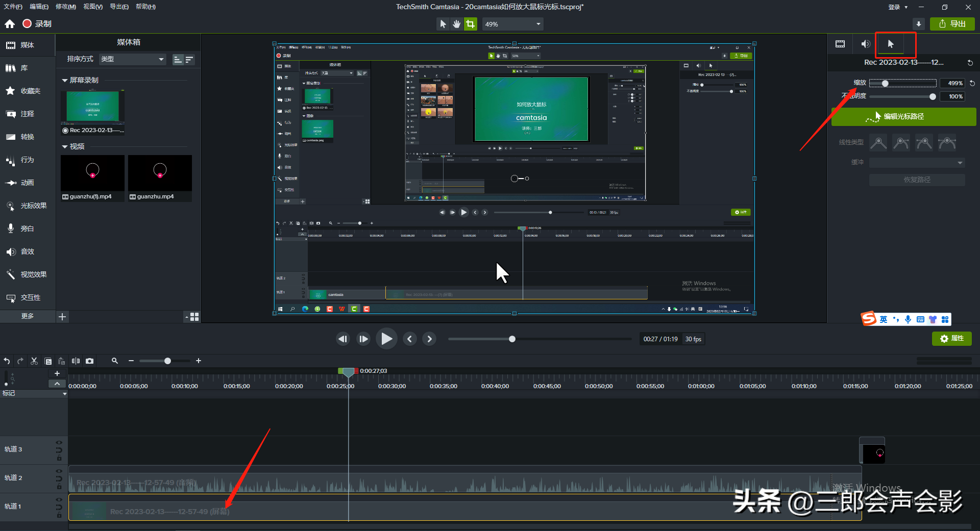The image size is (980, 531).
Task: Click the timeline magnifier zoom icon
Action: click(115, 361)
